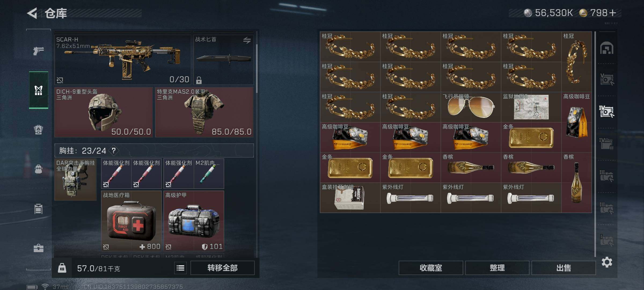Click the swap arrows on 战术匕首 slot
Image resolution: width=644 pixels, height=290 pixels.
click(247, 40)
